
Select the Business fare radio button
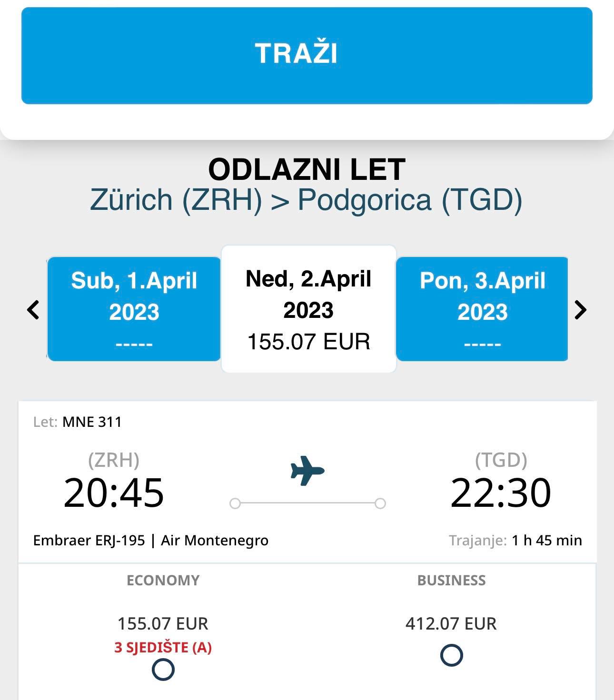pos(451,655)
